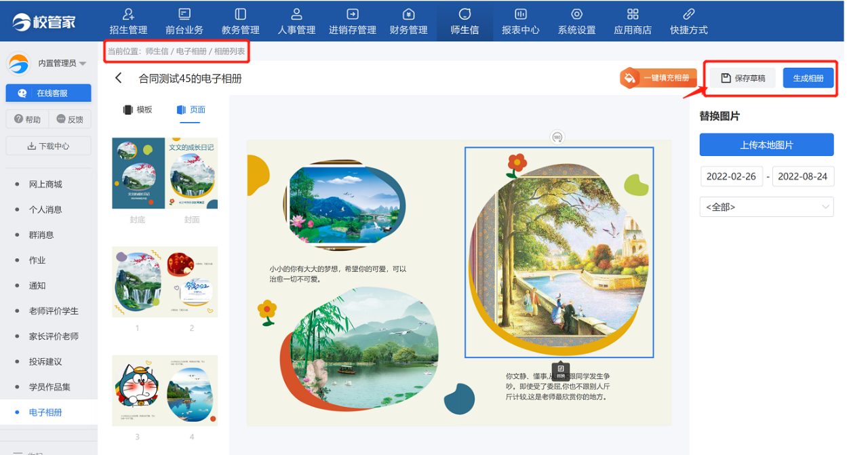Click the 反馈 feedback button

click(x=70, y=119)
